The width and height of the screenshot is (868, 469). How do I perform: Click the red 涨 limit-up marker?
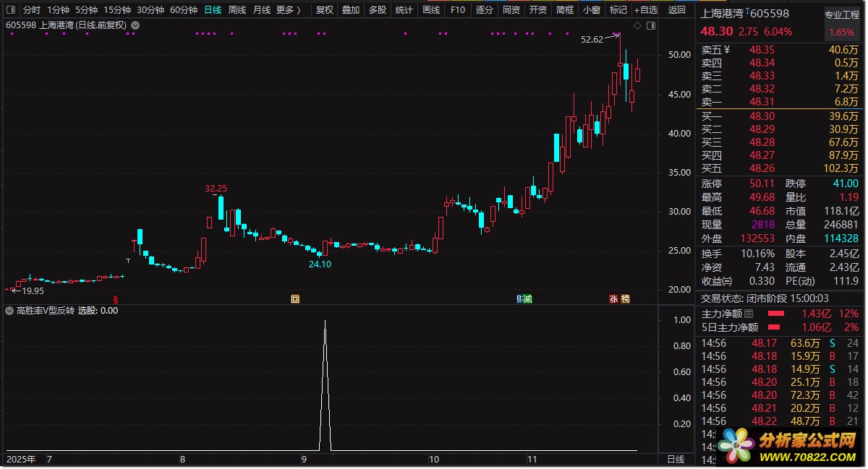613,299
